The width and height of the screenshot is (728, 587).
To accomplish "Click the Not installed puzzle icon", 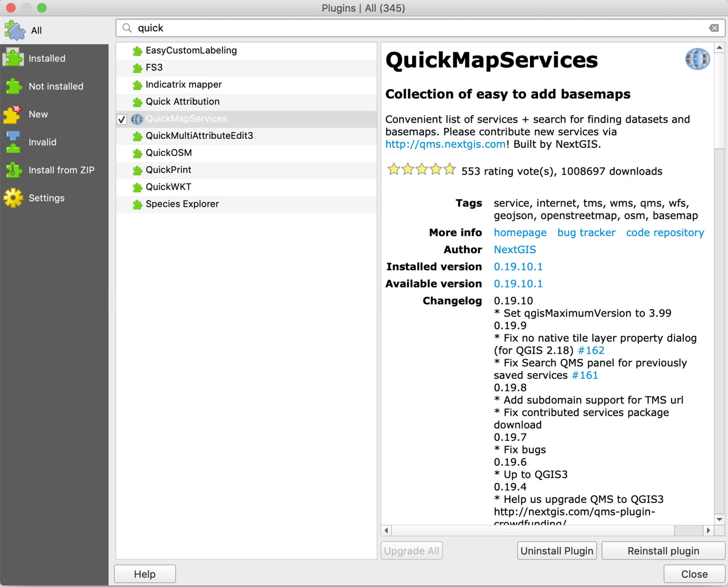I will click(14, 86).
